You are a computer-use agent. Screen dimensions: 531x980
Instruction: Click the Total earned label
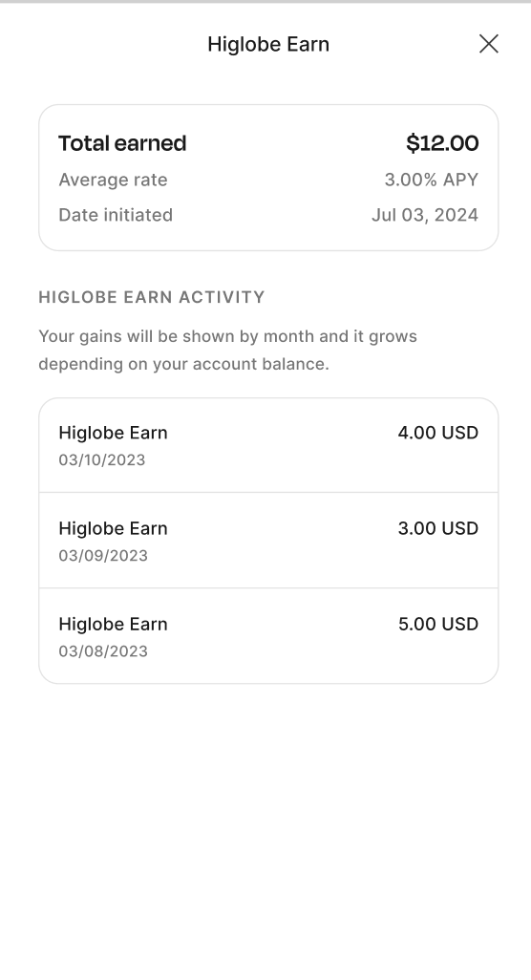point(122,143)
